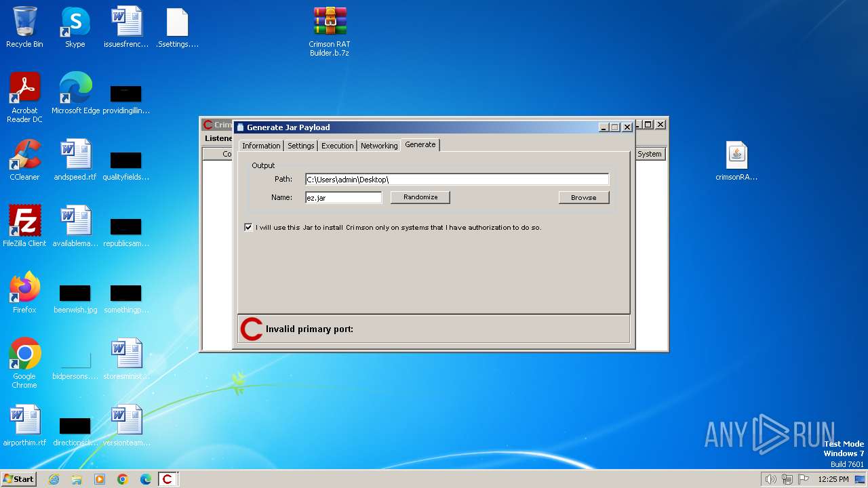Launch Skype from the desktop
Image resolution: width=868 pixels, height=488 pixels.
tap(75, 28)
